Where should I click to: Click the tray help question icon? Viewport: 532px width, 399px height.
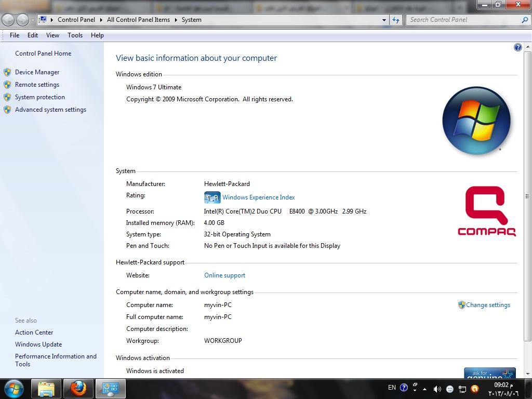point(404,388)
